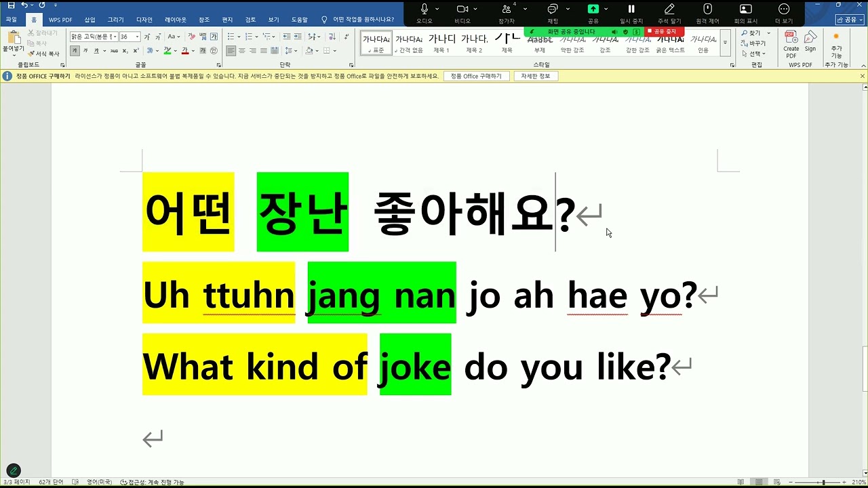Open Select (선택) dropdown in editing group

753,54
